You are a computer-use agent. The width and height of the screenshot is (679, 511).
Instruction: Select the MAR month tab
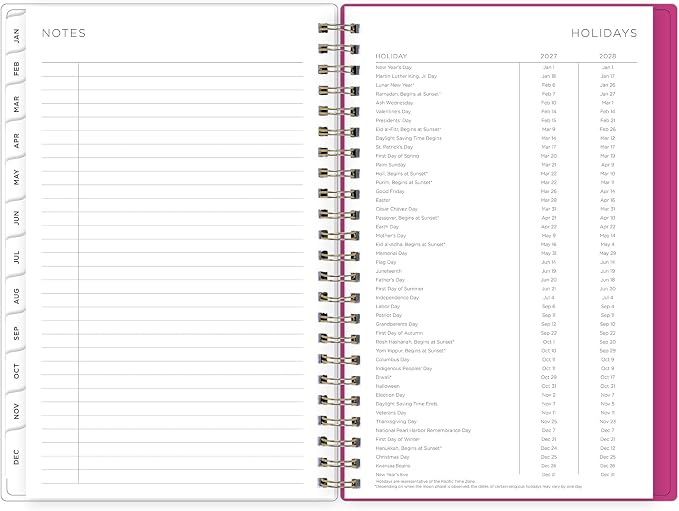(16, 104)
